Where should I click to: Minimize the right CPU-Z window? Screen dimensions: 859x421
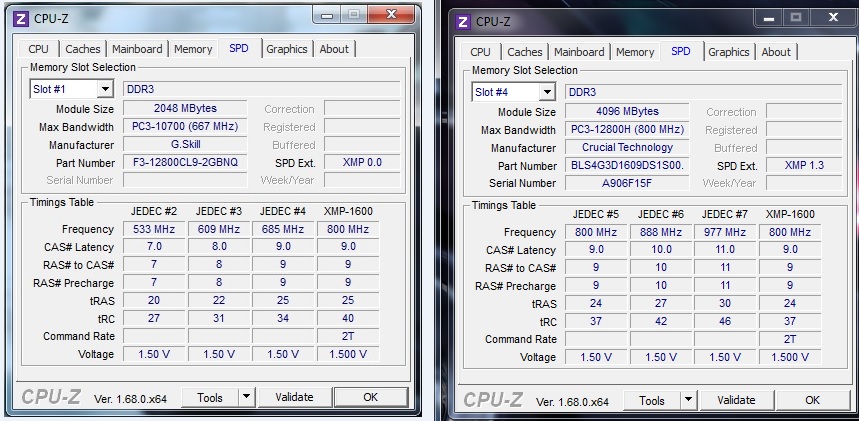tap(769, 18)
